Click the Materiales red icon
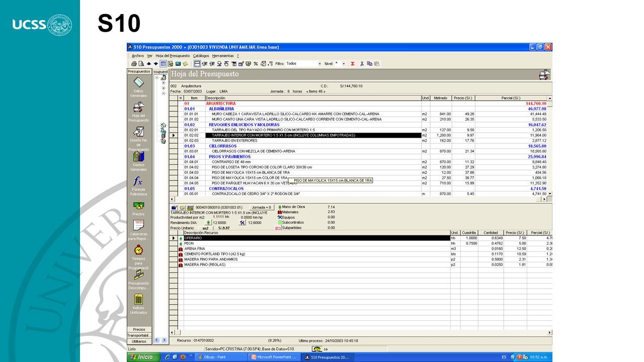The image size is (644, 362). (x=280, y=212)
